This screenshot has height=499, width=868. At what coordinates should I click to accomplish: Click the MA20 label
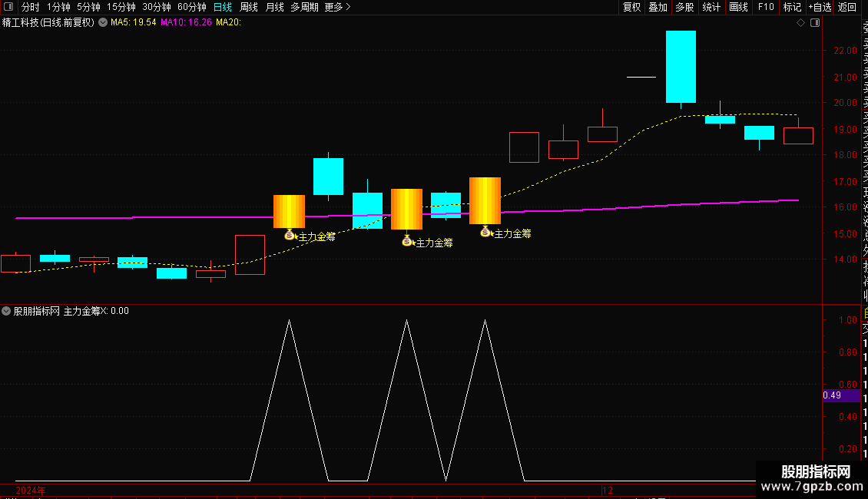click(x=228, y=22)
